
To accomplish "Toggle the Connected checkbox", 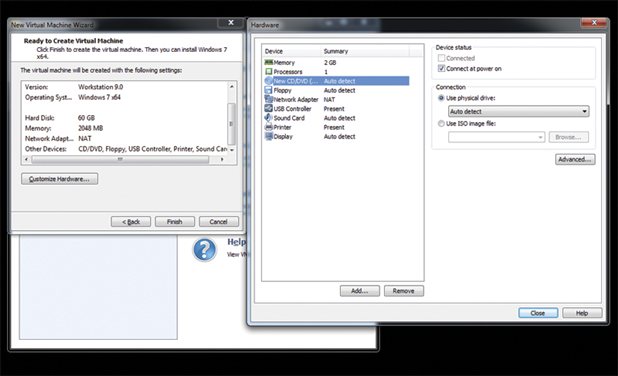I will pyautogui.click(x=441, y=58).
